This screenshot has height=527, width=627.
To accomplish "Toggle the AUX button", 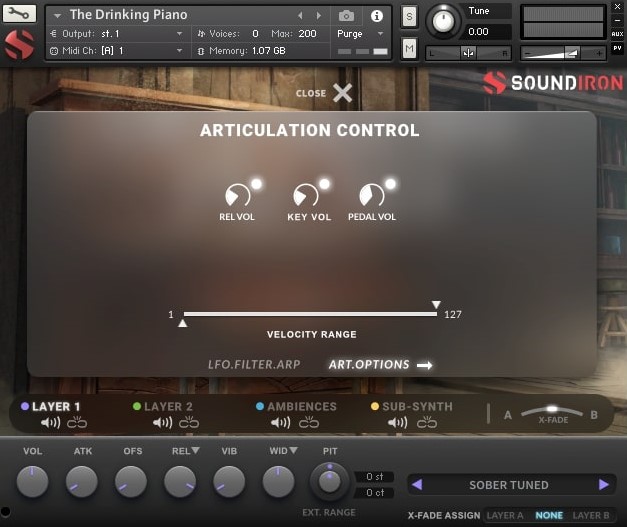I will click(617, 34).
